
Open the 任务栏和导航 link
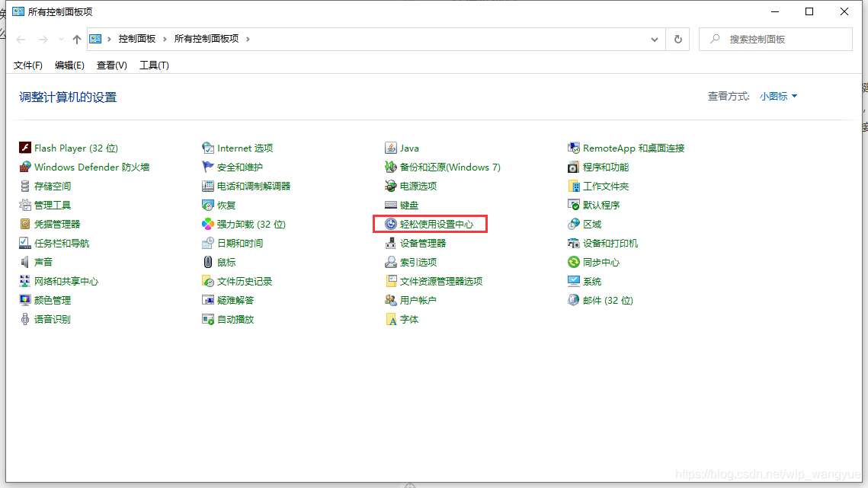[62, 243]
